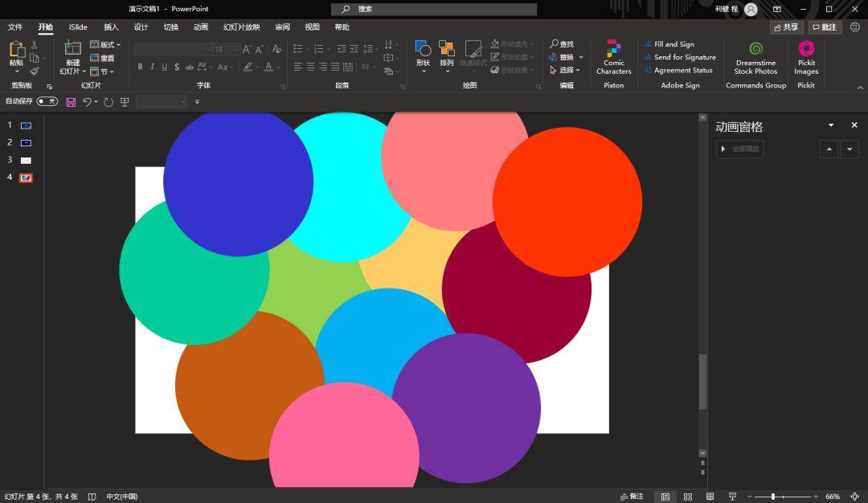Open Pickit Images add-in

point(806,57)
